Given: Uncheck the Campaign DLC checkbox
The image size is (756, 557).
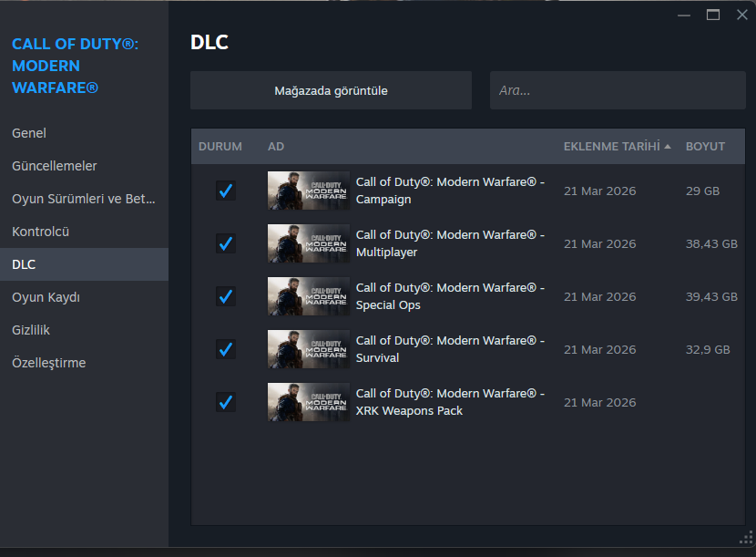Looking at the screenshot, I should click(x=226, y=191).
